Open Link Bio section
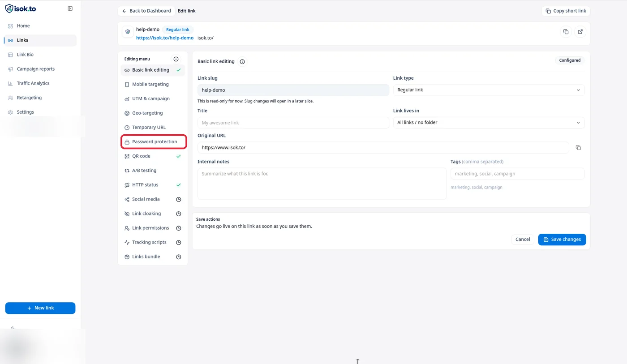 pos(40,55)
